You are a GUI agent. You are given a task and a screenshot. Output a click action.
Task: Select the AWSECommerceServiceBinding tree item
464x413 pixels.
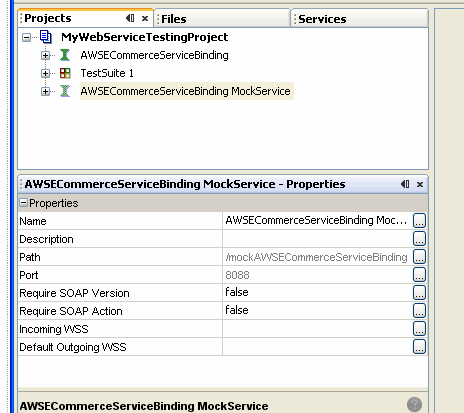[x=154, y=55]
